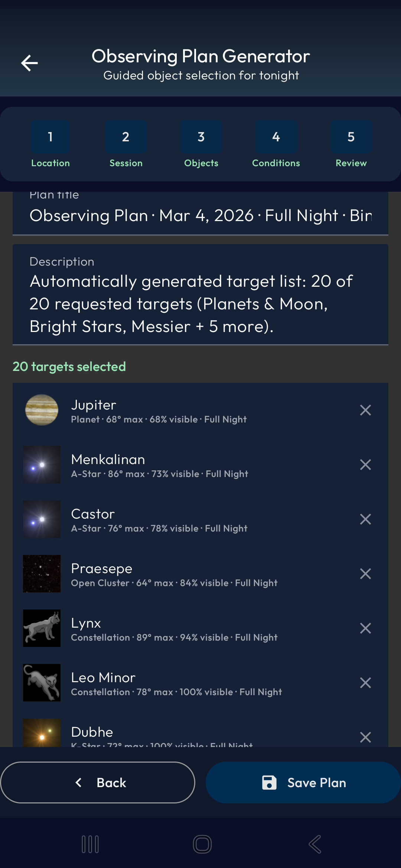Image resolution: width=401 pixels, height=868 pixels.
Task: Switch to the Conditions step
Action: click(x=276, y=145)
